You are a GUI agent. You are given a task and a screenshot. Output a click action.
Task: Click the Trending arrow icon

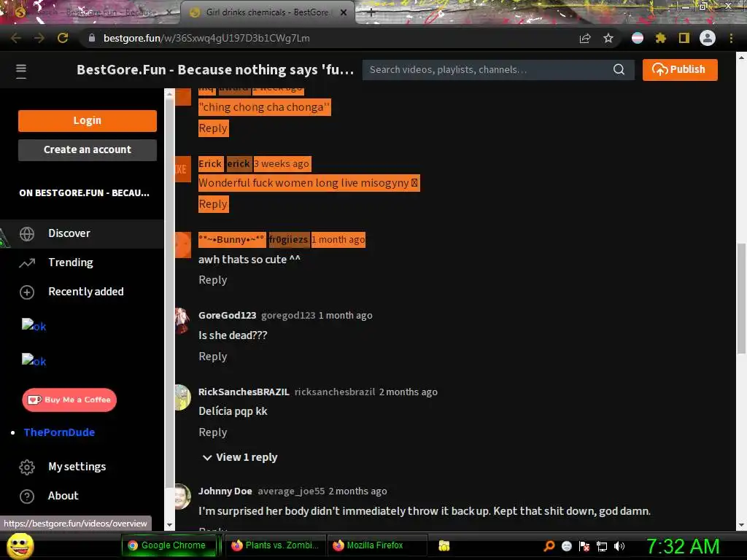pyautogui.click(x=27, y=262)
